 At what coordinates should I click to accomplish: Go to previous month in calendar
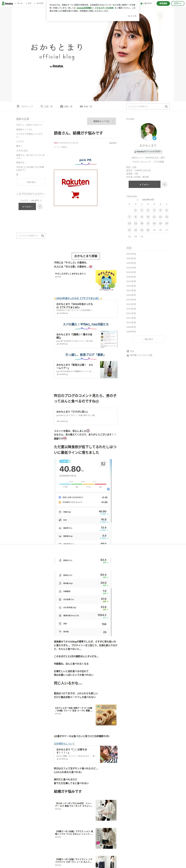click(137, 200)
